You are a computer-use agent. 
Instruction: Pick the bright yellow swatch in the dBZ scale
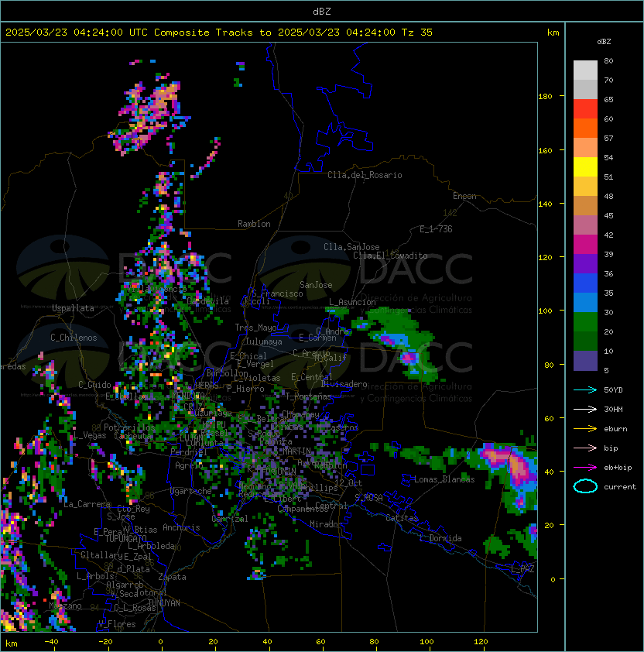[585, 167]
